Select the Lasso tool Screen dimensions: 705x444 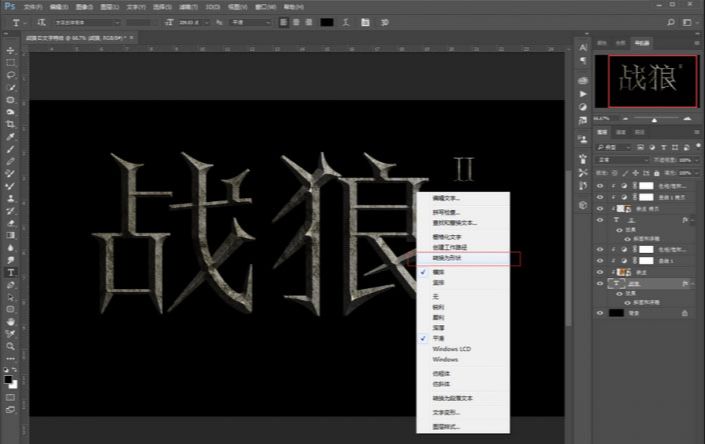click(10, 75)
